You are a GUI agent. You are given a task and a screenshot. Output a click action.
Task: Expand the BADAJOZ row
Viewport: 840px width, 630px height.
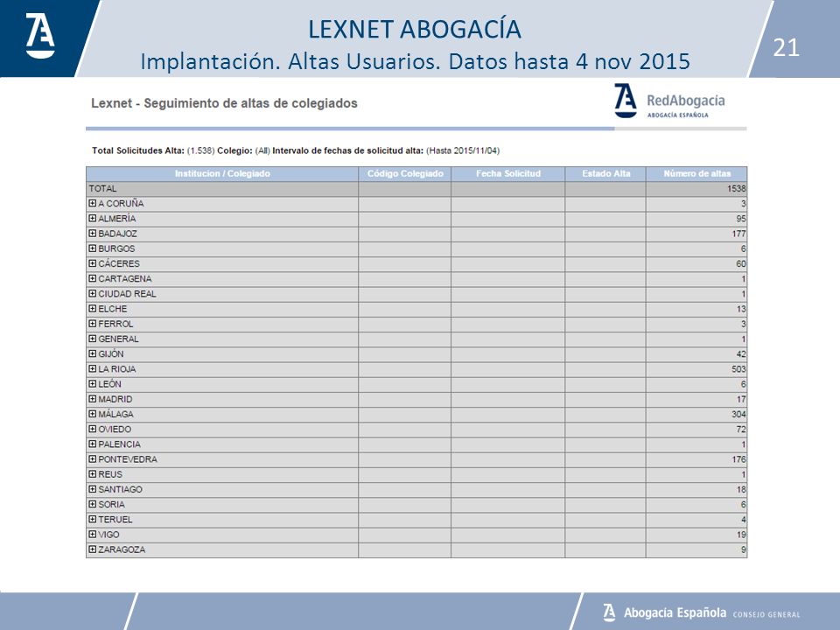coord(93,234)
